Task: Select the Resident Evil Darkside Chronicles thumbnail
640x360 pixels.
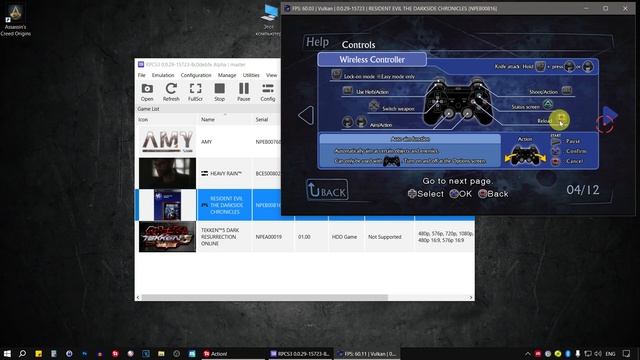Action: (x=167, y=205)
